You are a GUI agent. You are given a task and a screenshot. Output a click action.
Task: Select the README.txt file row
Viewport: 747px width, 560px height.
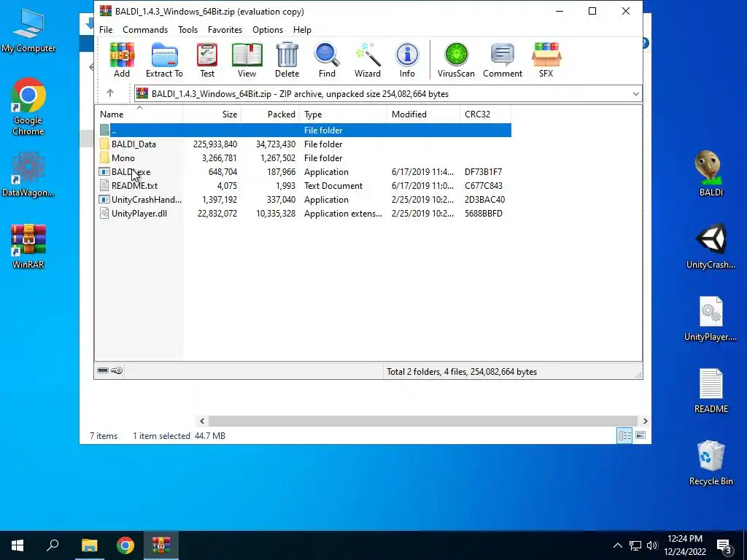[305, 186]
